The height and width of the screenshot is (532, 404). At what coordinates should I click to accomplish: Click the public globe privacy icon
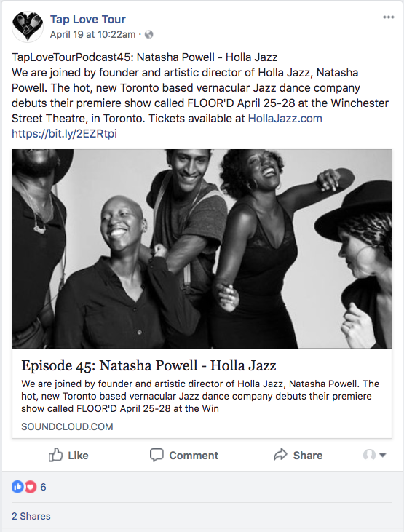pos(149,35)
